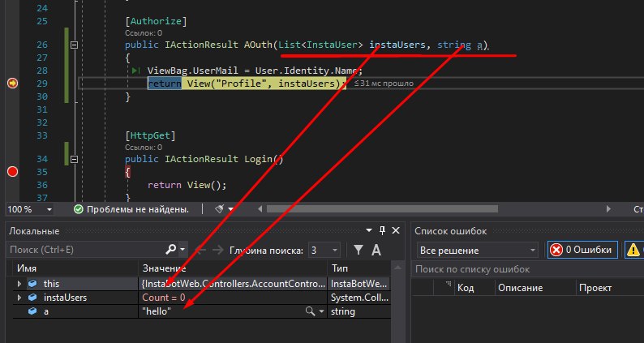Expand the 'this' variable row
This screenshot has width=644, height=343.
click(19, 284)
